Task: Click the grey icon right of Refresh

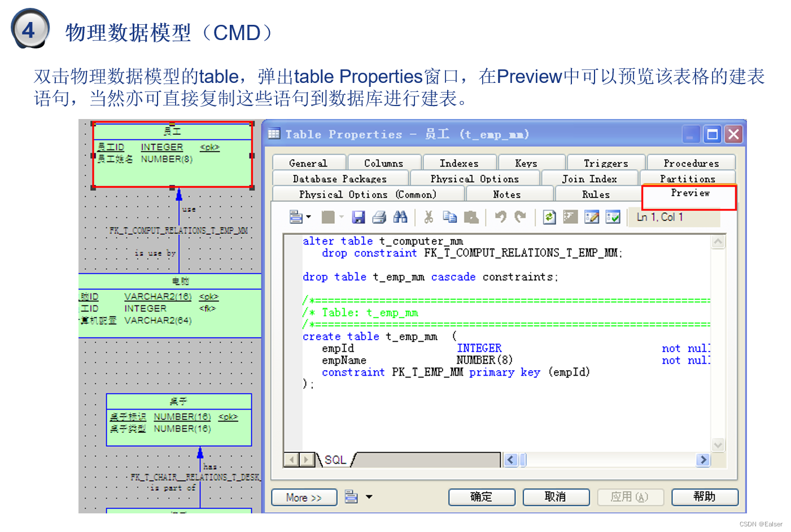Action: coord(570,217)
